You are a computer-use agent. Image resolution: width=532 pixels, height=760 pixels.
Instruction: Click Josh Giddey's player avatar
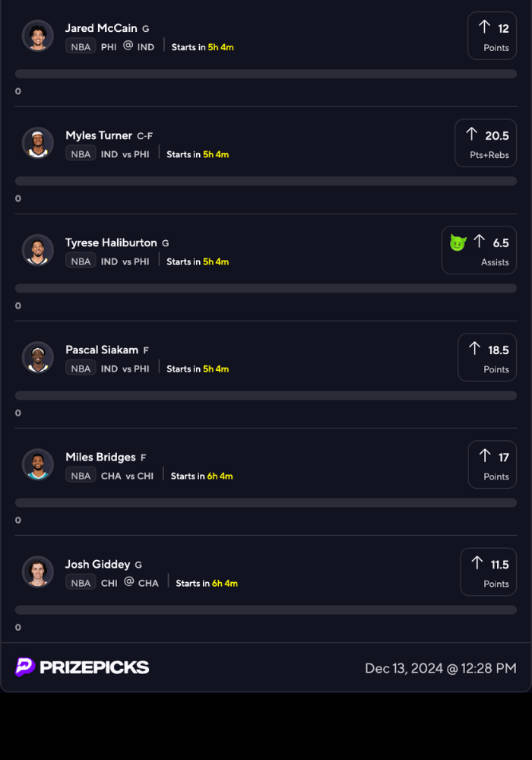tap(37, 572)
